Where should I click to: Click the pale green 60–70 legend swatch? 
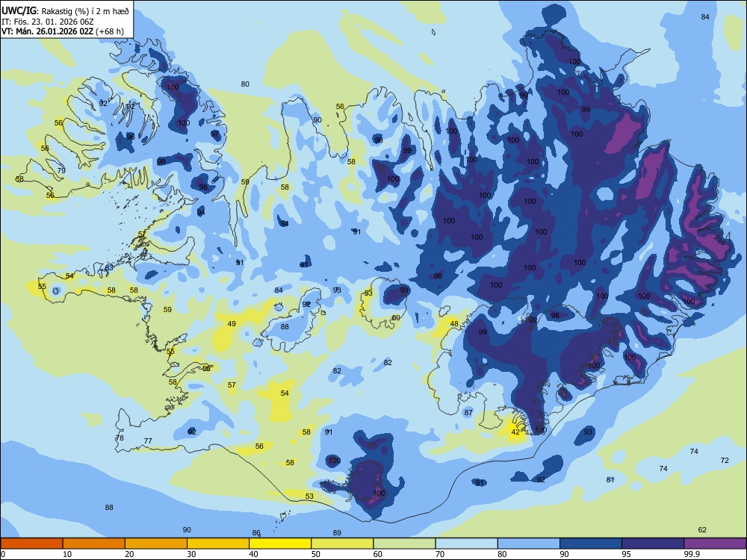pos(404,544)
